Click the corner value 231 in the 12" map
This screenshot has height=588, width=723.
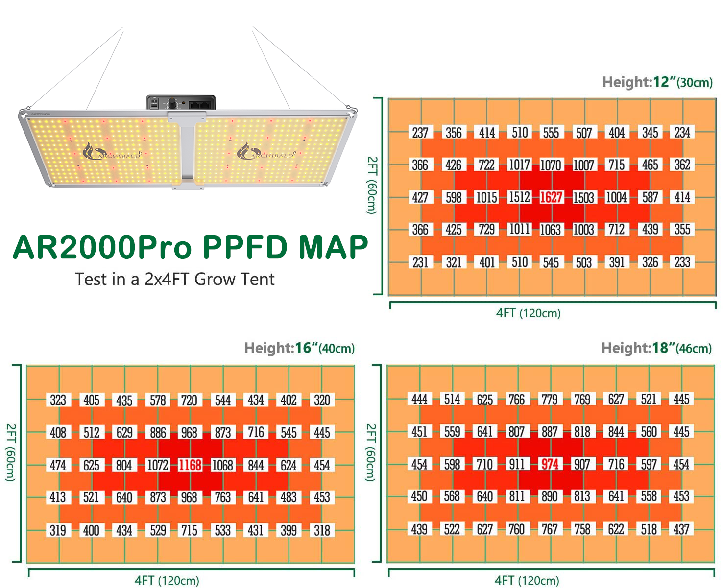[420, 262]
